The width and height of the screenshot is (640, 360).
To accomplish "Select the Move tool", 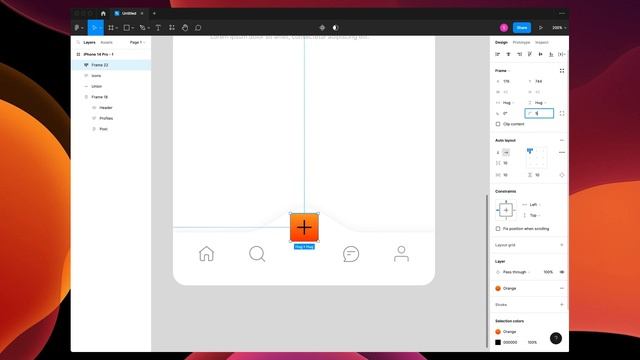I will pyautogui.click(x=94, y=28).
